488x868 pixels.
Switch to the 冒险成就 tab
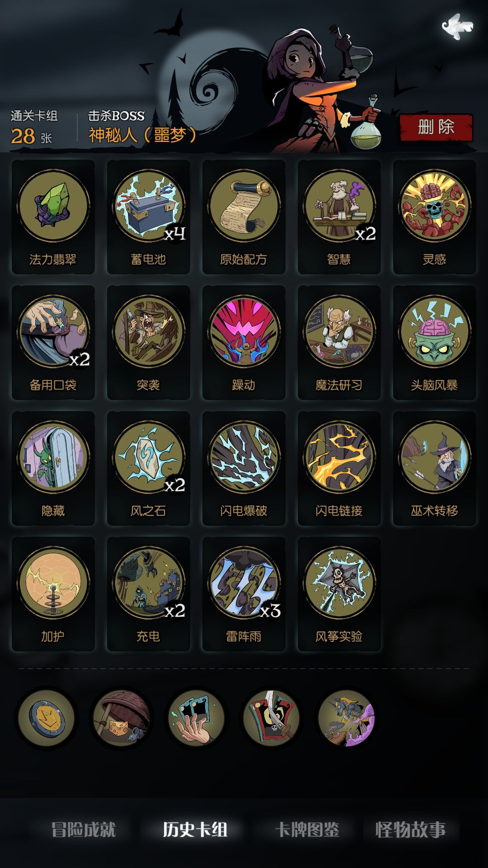click(84, 830)
